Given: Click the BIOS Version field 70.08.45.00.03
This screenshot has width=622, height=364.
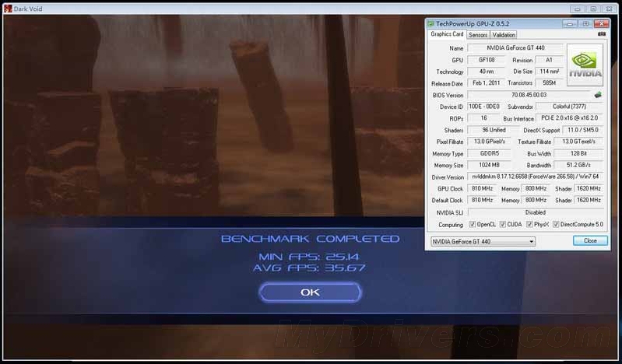Looking at the screenshot, I should (529, 95).
